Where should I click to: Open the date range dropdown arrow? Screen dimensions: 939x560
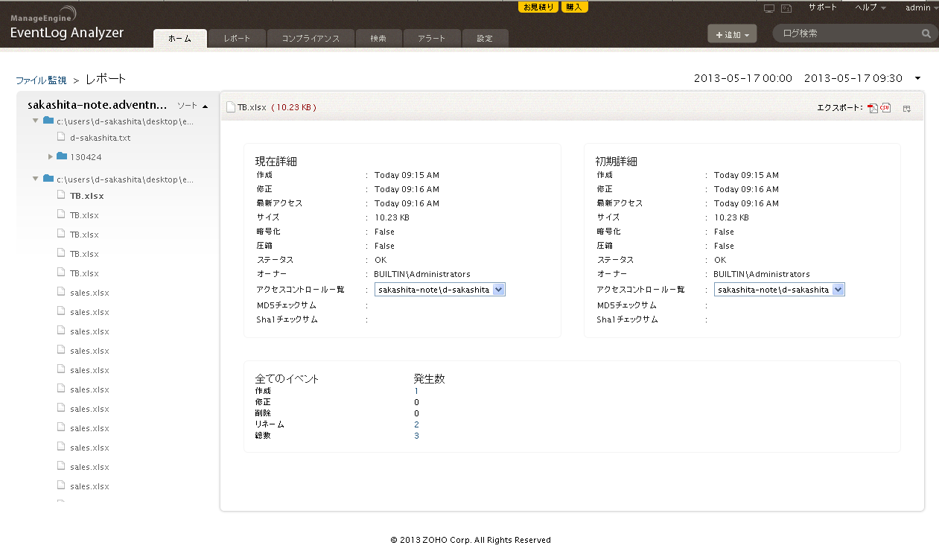(x=917, y=78)
